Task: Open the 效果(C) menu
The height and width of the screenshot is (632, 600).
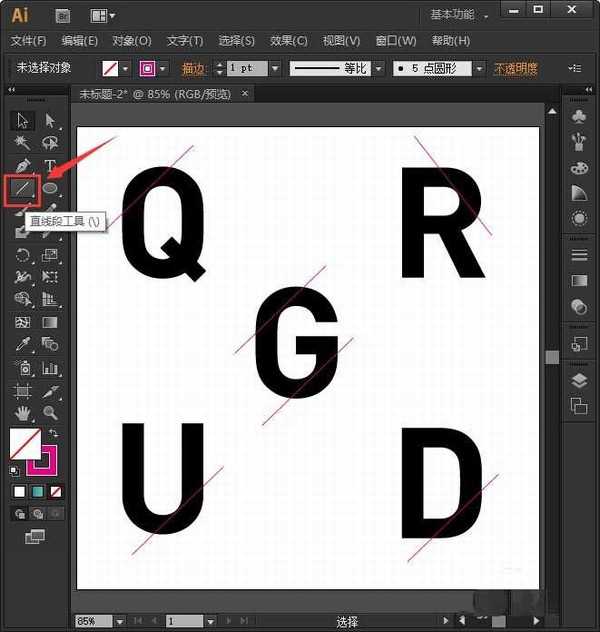Action: coord(289,41)
